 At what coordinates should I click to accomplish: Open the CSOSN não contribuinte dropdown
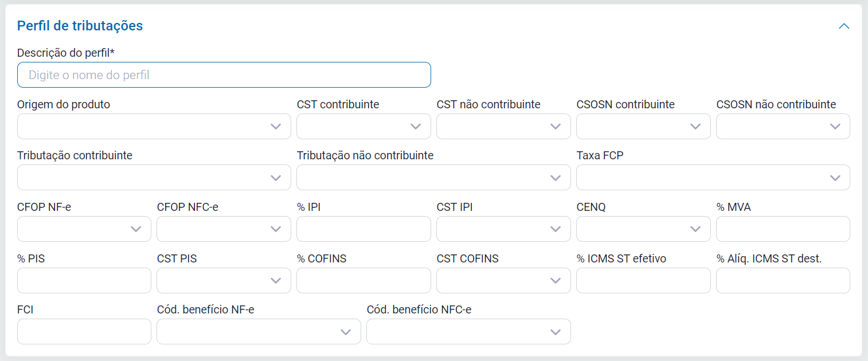point(783,127)
